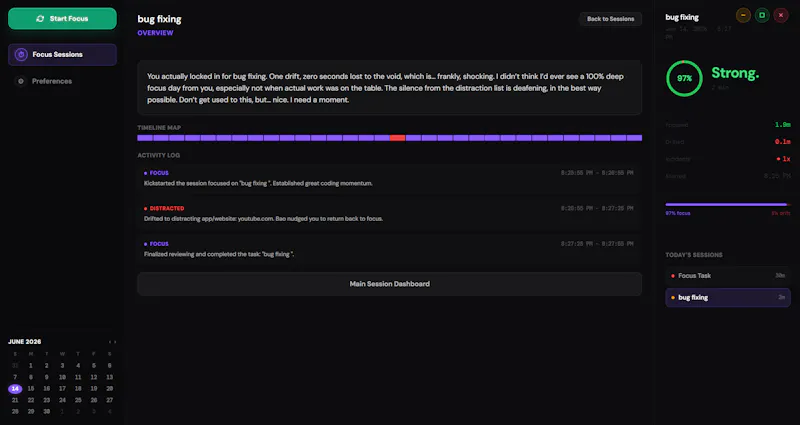The width and height of the screenshot is (800, 425).
Task: Click the ACTIVITY LOG heading
Action: coord(159,155)
